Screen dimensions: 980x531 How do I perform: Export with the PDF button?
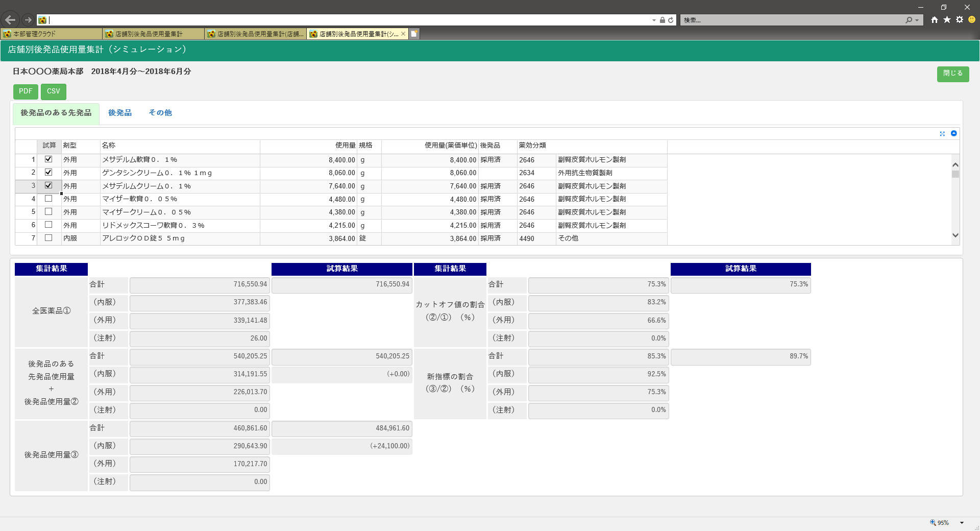pyautogui.click(x=26, y=91)
